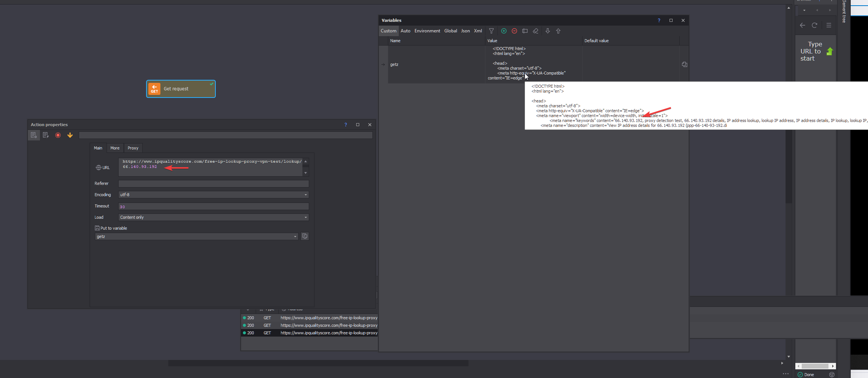Screen dimensions: 868x378
Task: Select the last GET 200 traffic row
Action: 310,333
